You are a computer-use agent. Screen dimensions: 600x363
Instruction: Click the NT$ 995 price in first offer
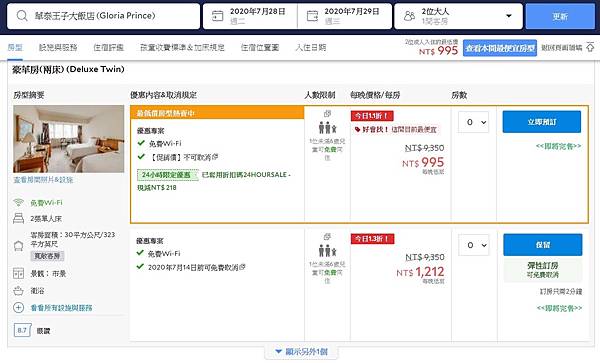coord(423,163)
